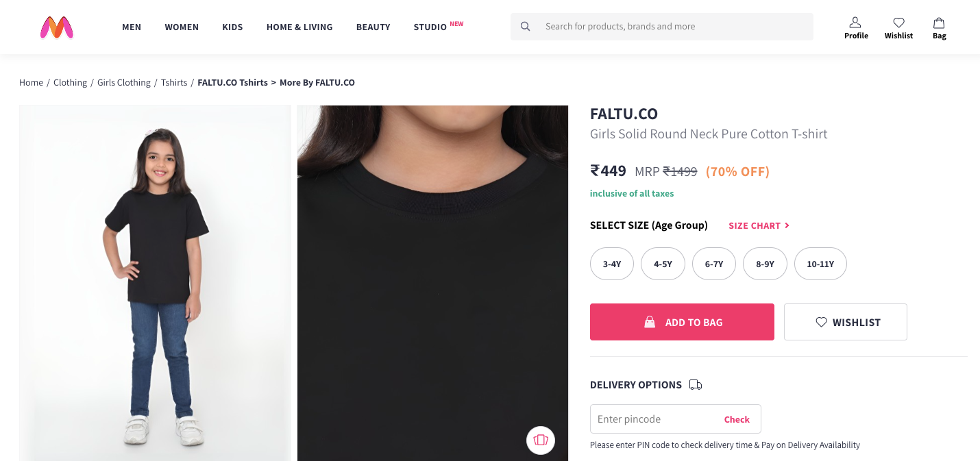Screen dimensions: 980x461
Task: Click the search magnifier icon
Action: pos(526,27)
